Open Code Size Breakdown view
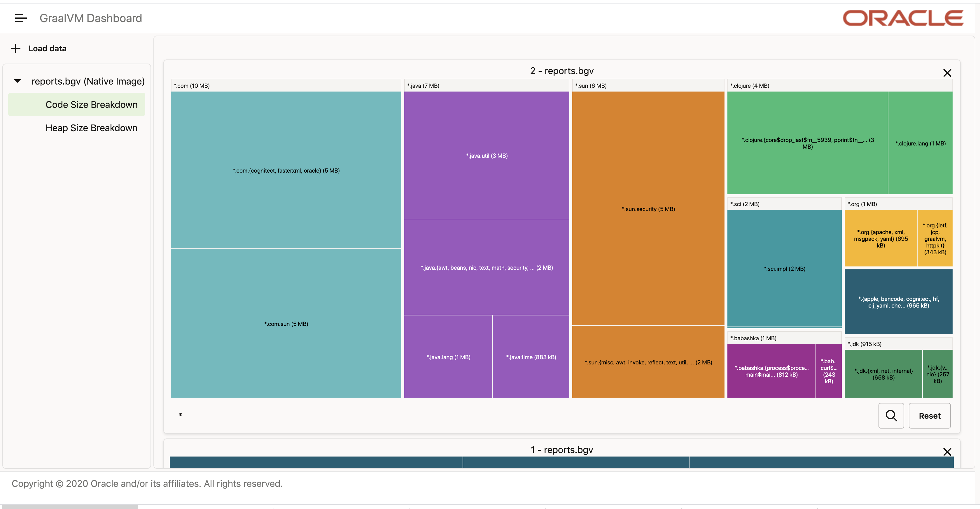Image resolution: width=980 pixels, height=509 pixels. [76, 105]
